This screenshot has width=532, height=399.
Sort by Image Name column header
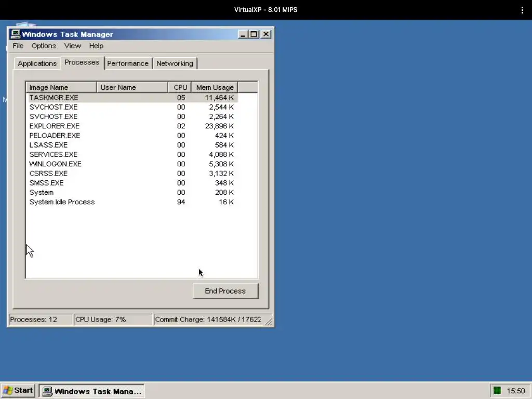(61, 87)
